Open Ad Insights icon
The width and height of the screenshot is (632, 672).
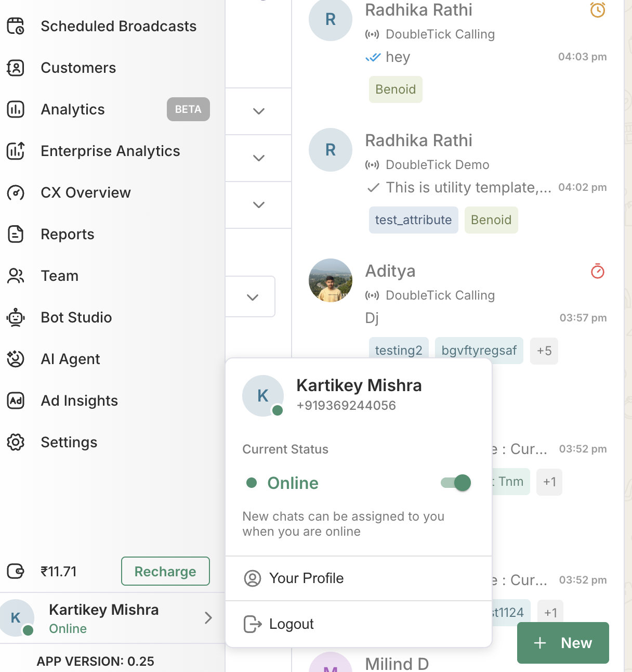click(x=16, y=400)
